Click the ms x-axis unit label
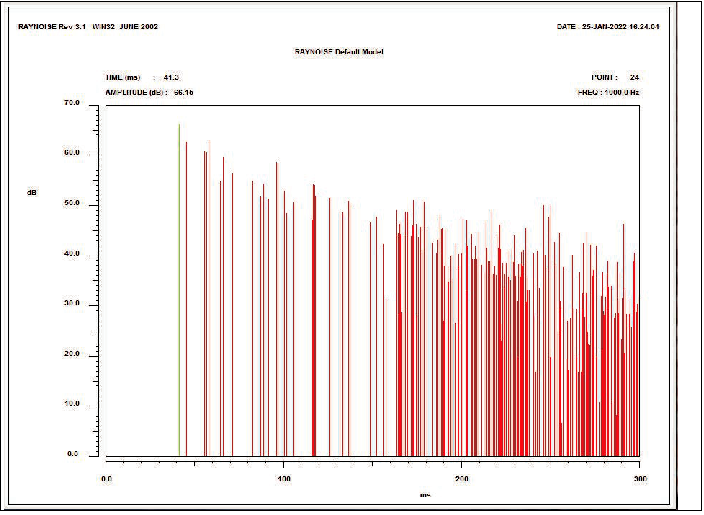This screenshot has height=515, width=704. [425, 495]
